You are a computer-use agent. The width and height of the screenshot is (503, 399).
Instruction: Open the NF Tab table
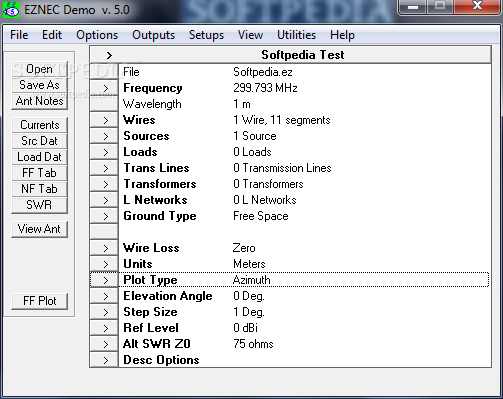click(39, 189)
